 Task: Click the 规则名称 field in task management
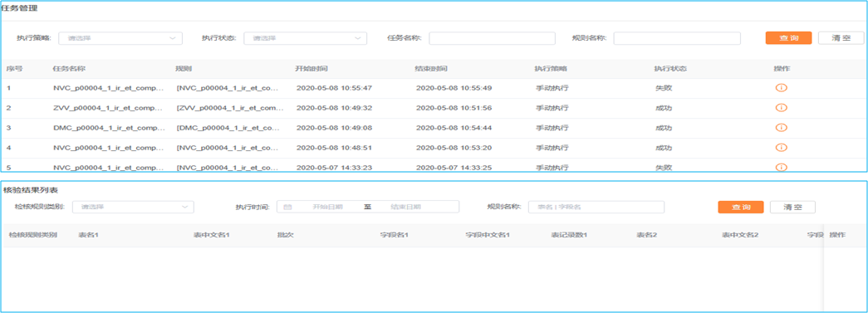(x=677, y=38)
